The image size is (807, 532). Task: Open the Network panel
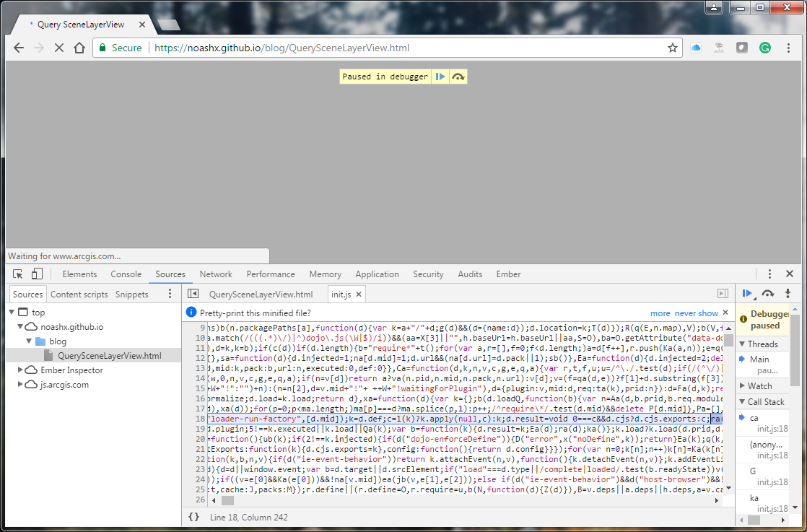point(216,274)
